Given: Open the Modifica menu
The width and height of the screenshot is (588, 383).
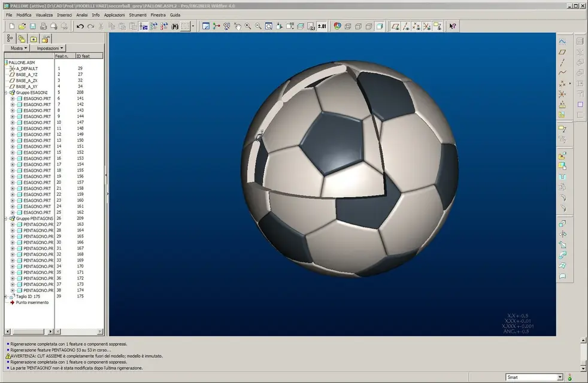Looking at the screenshot, I should 23,15.
